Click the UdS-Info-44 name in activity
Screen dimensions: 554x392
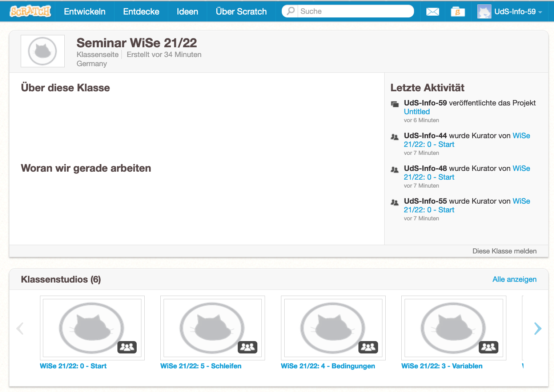pos(425,136)
